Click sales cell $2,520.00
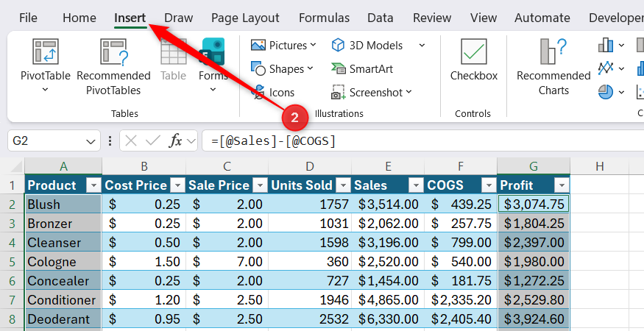This screenshot has width=644, height=331. click(x=388, y=262)
